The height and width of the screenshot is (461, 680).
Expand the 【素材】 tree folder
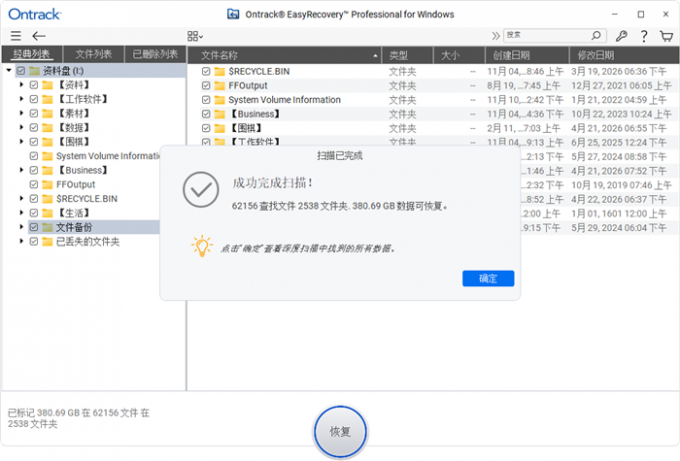[x=21, y=113]
